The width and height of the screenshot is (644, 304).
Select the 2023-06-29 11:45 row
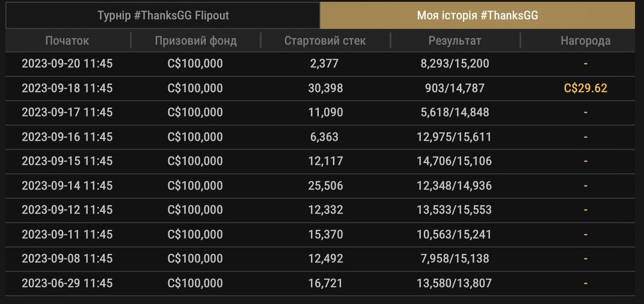[x=320, y=283]
